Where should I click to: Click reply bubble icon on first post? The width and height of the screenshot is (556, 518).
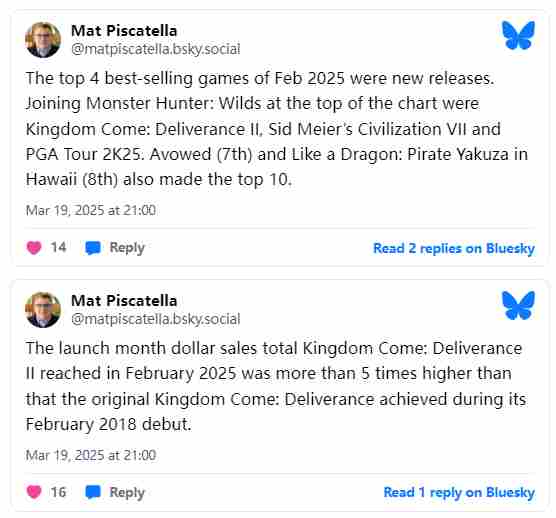pos(93,248)
